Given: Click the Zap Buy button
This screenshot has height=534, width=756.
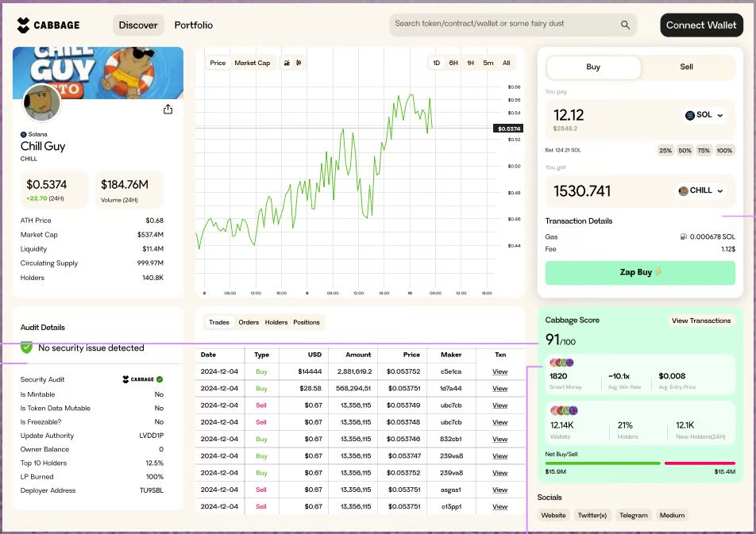Looking at the screenshot, I should pyautogui.click(x=640, y=272).
